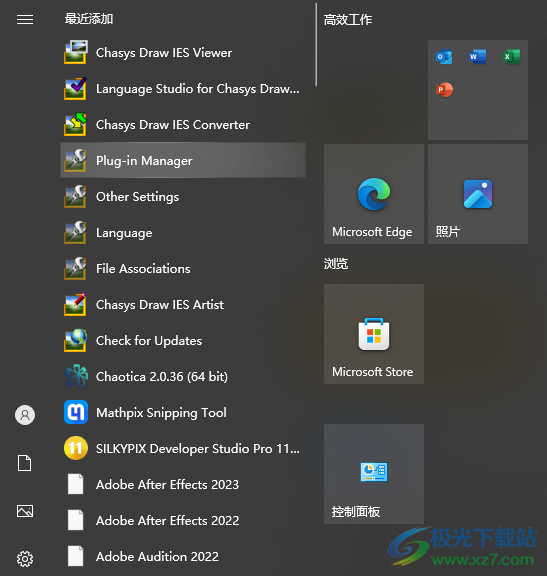Open the Microsoft Store tile
Screen dimensions: 547x576
(374, 334)
